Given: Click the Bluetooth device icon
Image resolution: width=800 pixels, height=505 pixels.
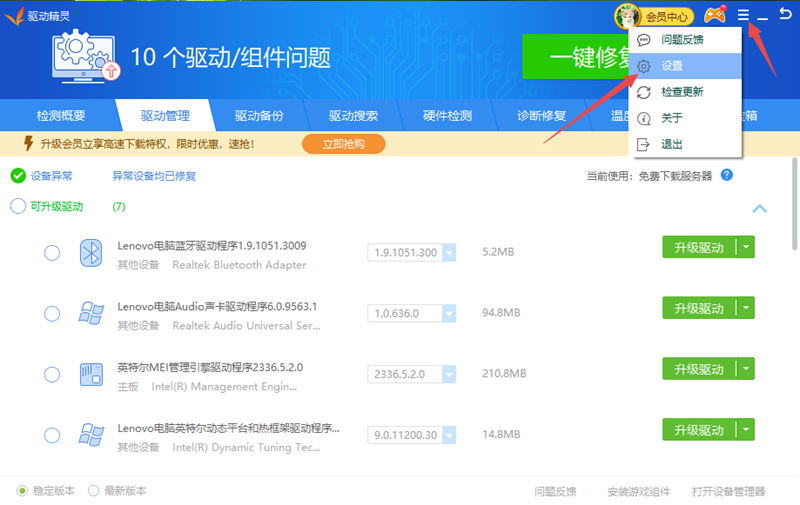Looking at the screenshot, I should click(x=91, y=254).
